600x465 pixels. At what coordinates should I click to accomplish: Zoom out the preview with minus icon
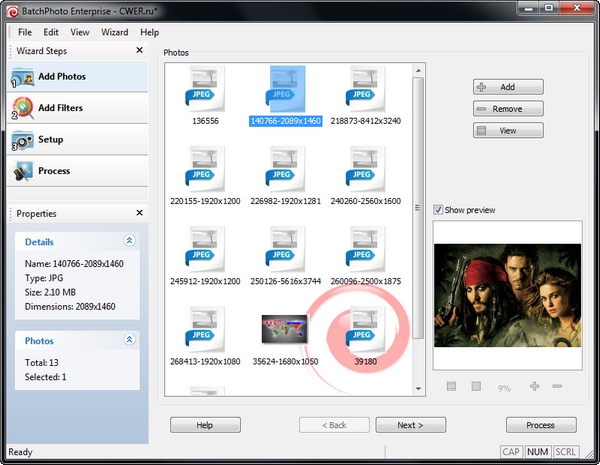[x=557, y=386]
